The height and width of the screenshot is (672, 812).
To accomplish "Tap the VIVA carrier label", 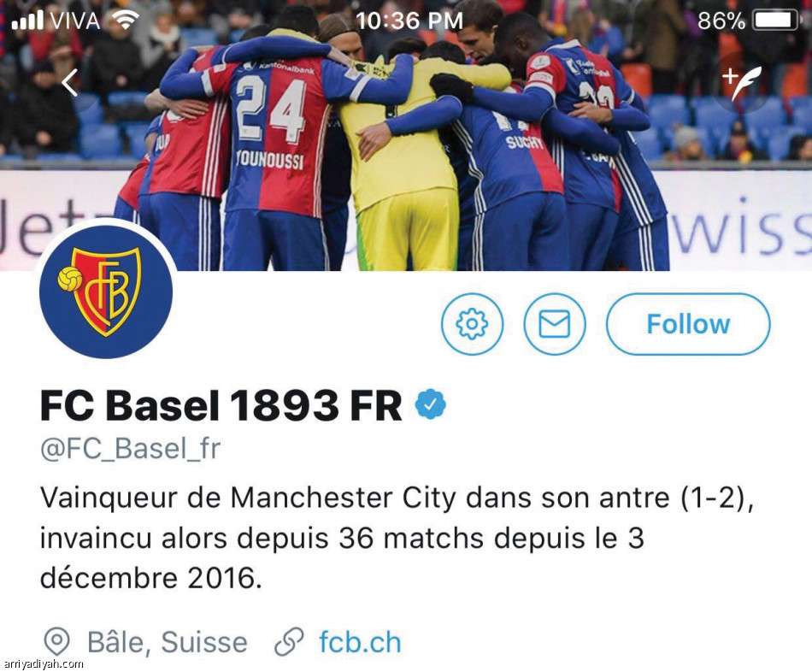I will click(x=75, y=21).
